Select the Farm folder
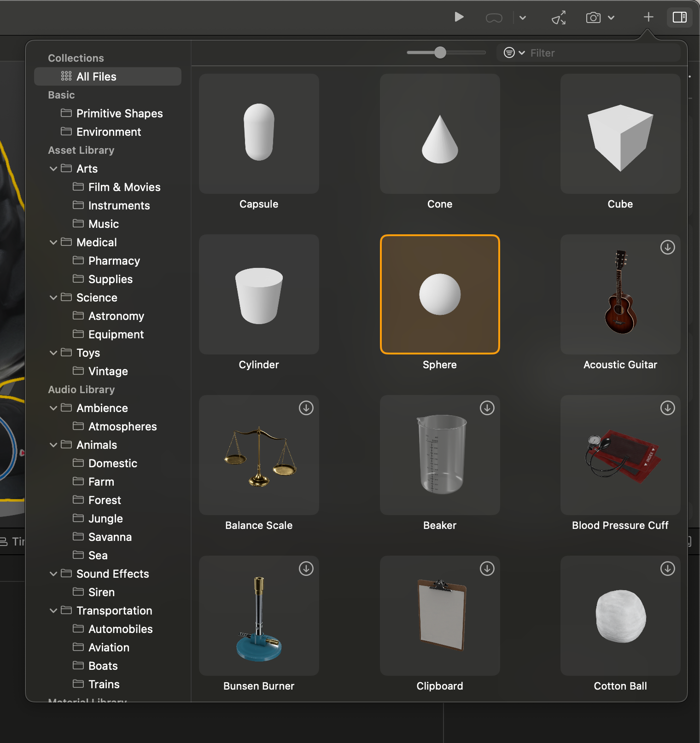The image size is (700, 743). point(93,482)
